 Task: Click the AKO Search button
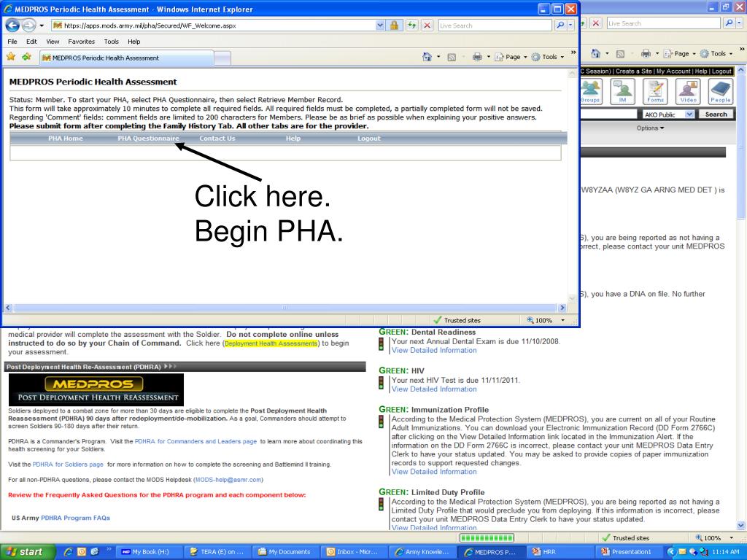716,114
